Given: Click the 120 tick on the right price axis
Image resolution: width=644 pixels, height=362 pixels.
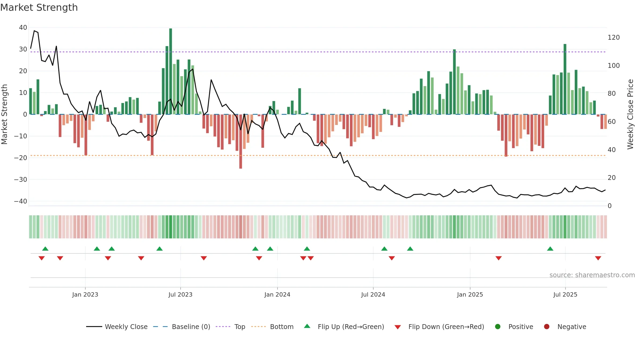Looking at the screenshot, I should (x=614, y=38).
